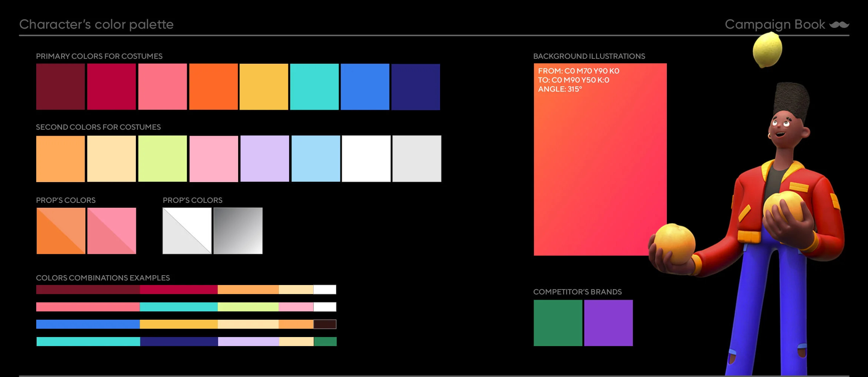The height and width of the screenshot is (377, 868).
Task: Click the mustache logo beside Campaign Book
Action: (839, 25)
